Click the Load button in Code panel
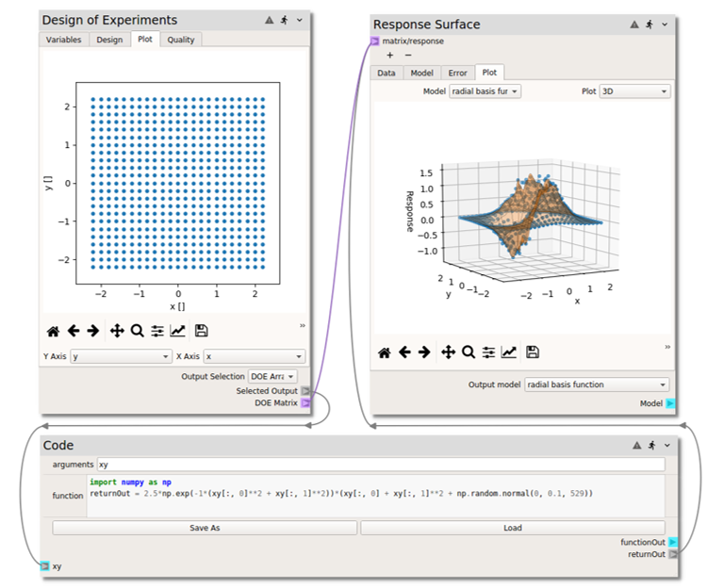724x588 pixels. click(x=512, y=528)
